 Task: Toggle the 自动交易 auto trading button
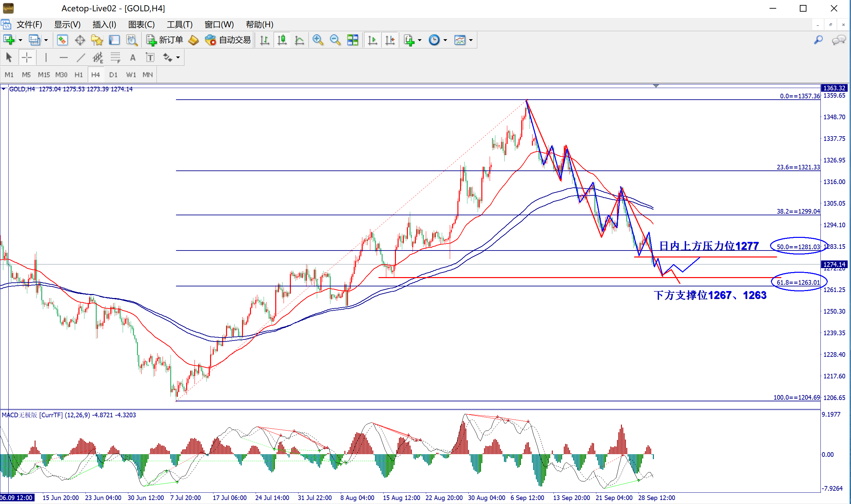pos(228,40)
